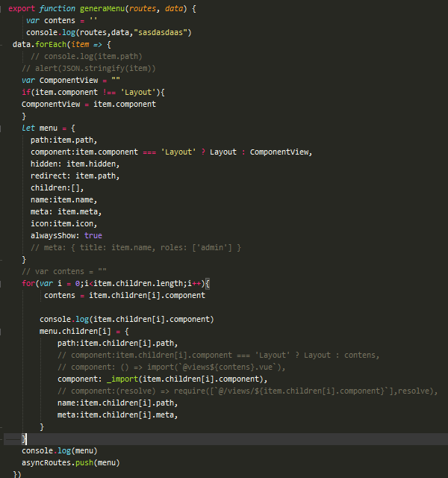The width and height of the screenshot is (448, 478).
Task: Click the menu.children[i] = { line
Action: (84, 331)
